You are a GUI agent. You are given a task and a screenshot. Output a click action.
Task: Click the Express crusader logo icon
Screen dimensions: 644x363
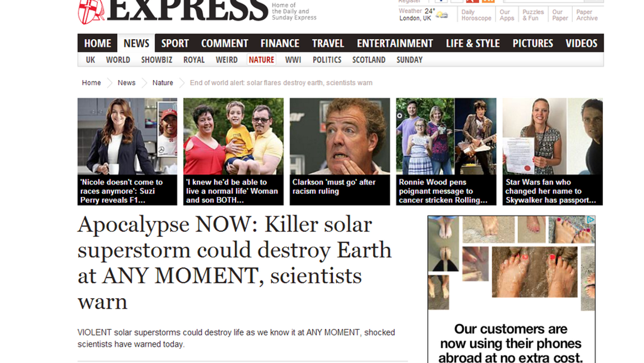point(91,11)
